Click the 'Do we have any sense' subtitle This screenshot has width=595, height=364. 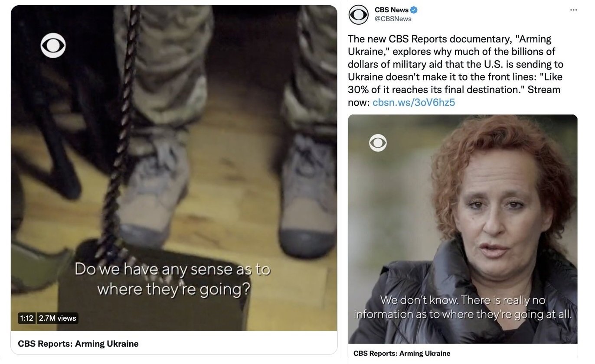(x=173, y=278)
